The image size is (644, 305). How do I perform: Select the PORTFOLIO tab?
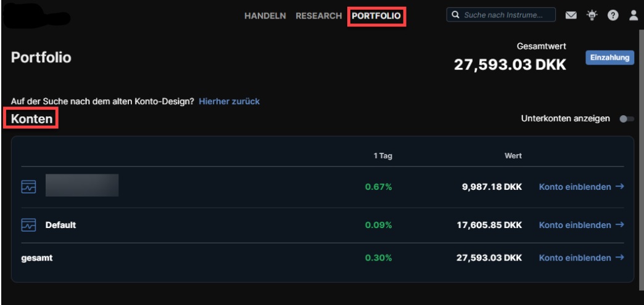pyautogui.click(x=376, y=16)
